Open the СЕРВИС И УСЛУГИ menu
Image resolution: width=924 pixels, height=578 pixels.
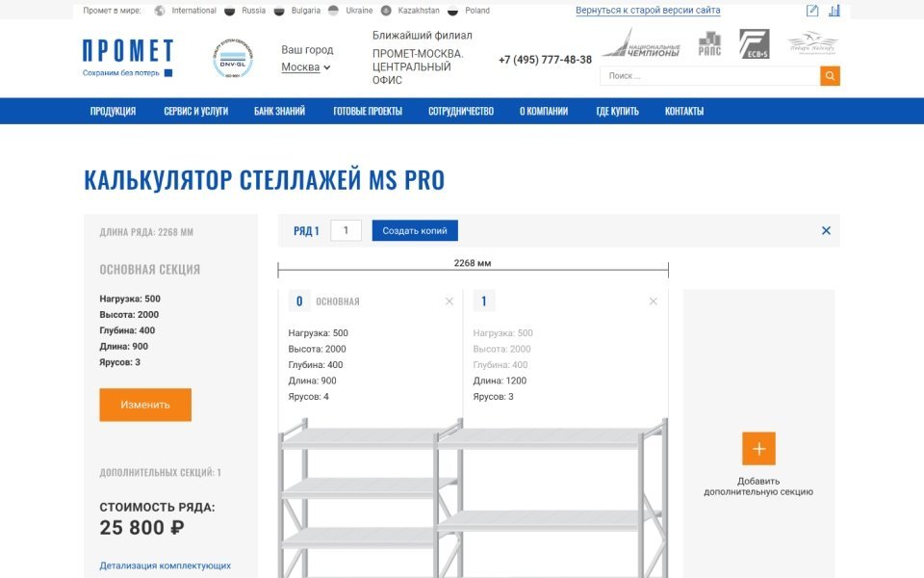coord(195,111)
